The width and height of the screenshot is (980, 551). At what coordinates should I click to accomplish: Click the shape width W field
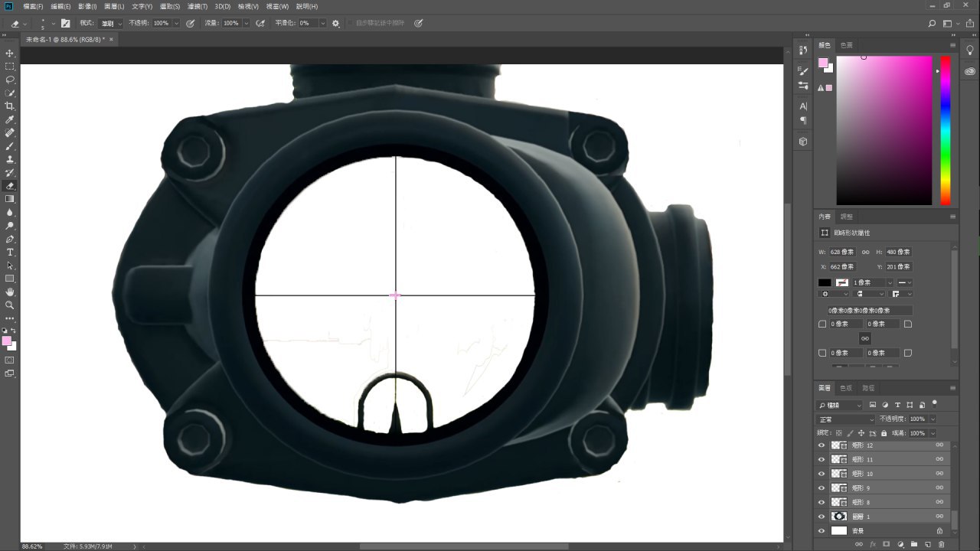[842, 252]
